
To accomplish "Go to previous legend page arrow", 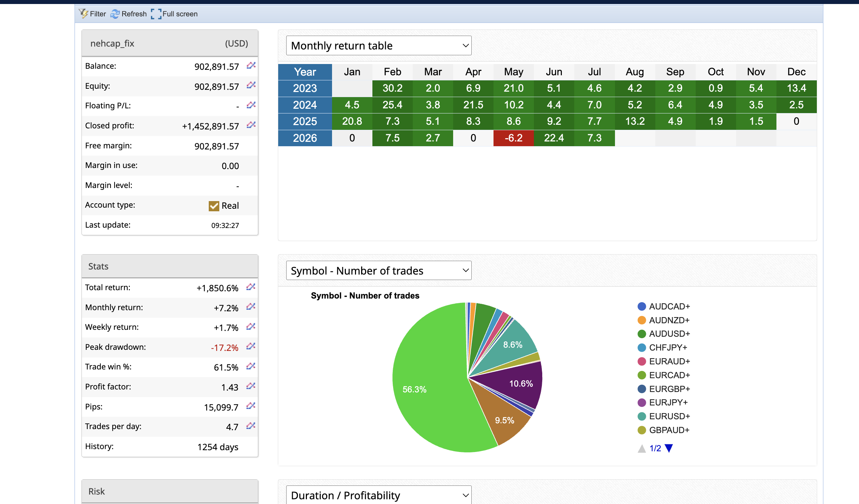I will (x=642, y=448).
